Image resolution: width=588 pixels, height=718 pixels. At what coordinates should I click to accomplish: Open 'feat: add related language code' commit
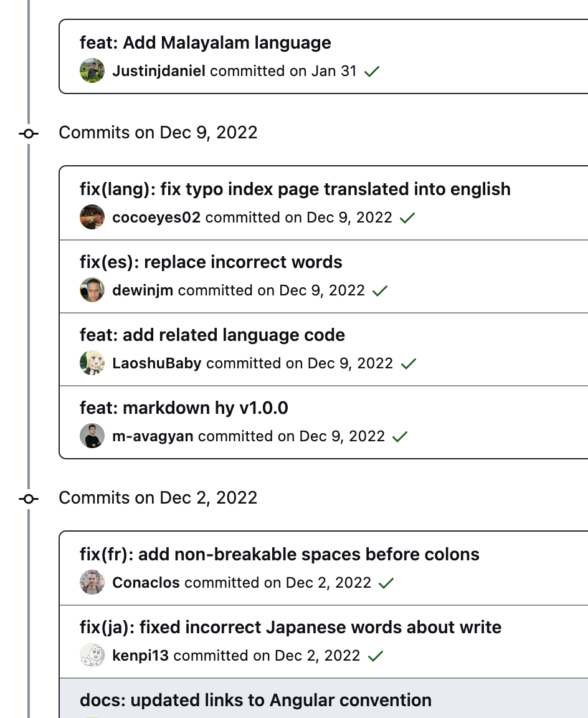click(212, 335)
